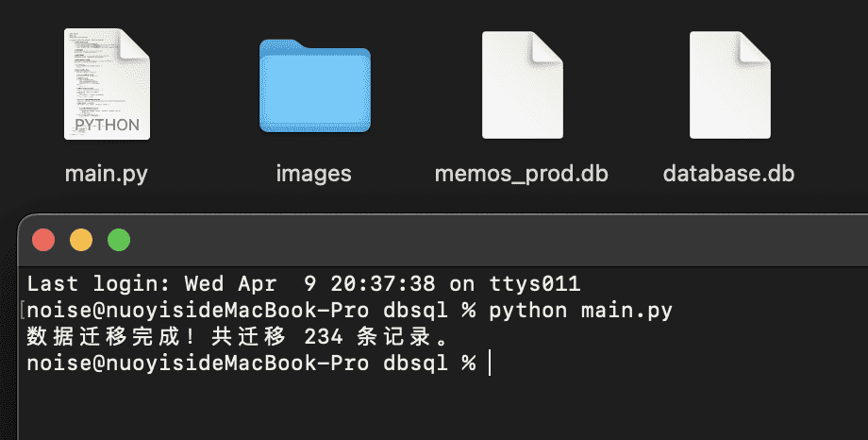Select the database.db file icon

click(729, 85)
